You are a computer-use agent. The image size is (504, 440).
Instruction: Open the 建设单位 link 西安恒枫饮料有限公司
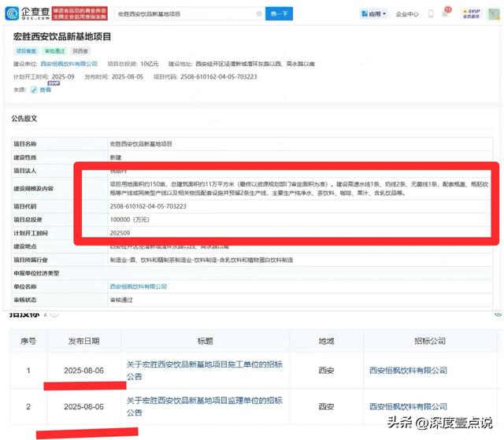[69, 64]
